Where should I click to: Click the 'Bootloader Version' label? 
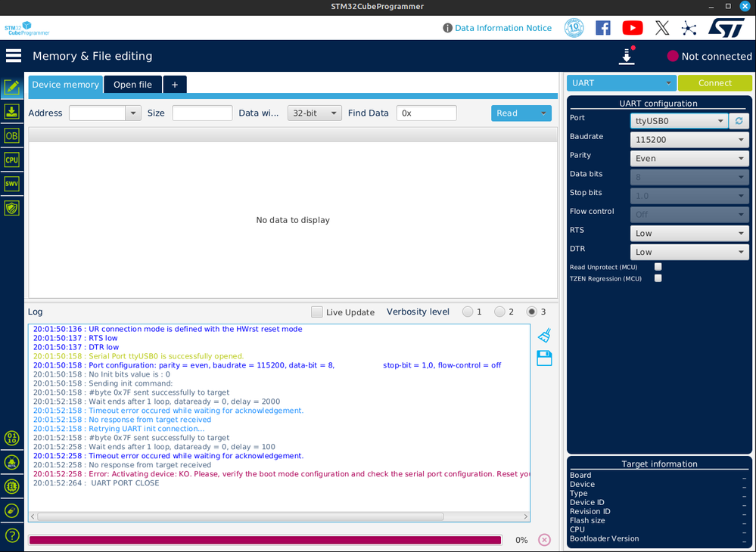[604, 538]
